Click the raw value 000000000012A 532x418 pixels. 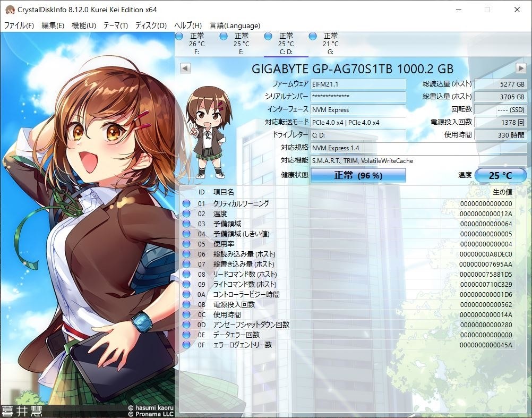pos(486,214)
